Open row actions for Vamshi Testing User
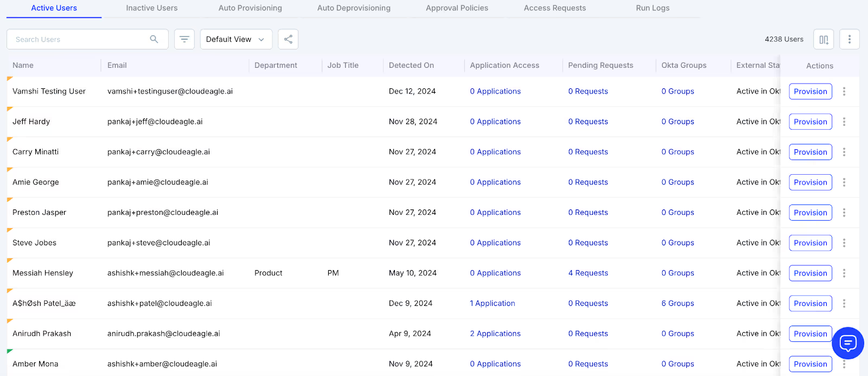Screen dimensions: 868x376 (844, 91)
